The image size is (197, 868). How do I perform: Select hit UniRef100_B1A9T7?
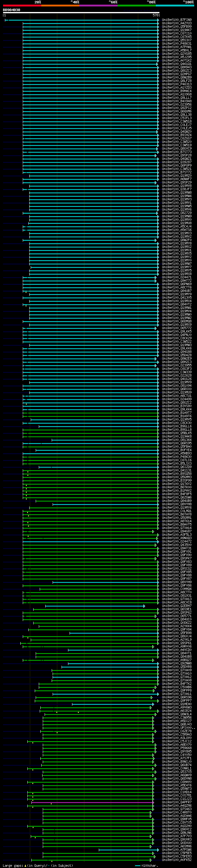[176, 413]
